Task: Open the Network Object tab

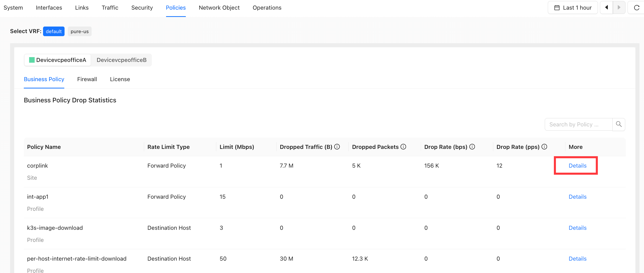Action: [x=219, y=8]
